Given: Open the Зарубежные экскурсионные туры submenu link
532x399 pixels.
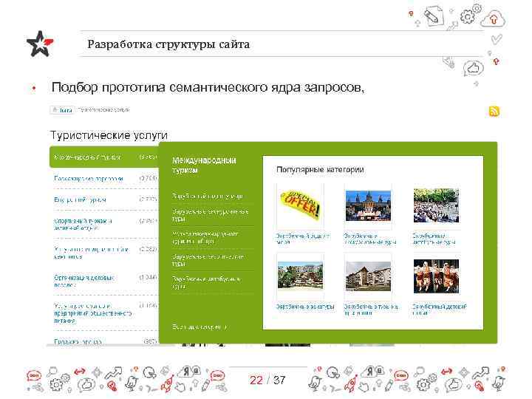Looking at the screenshot, I should 210,215.
